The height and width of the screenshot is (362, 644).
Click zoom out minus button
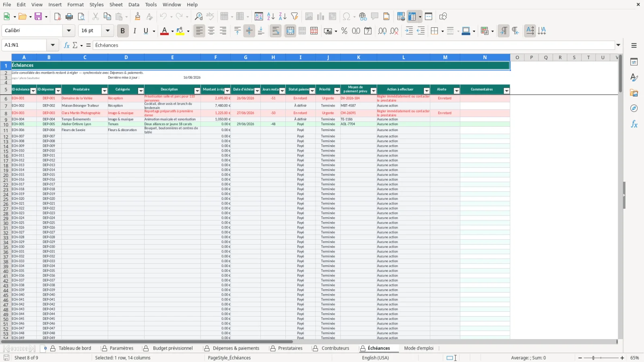(x=580, y=358)
